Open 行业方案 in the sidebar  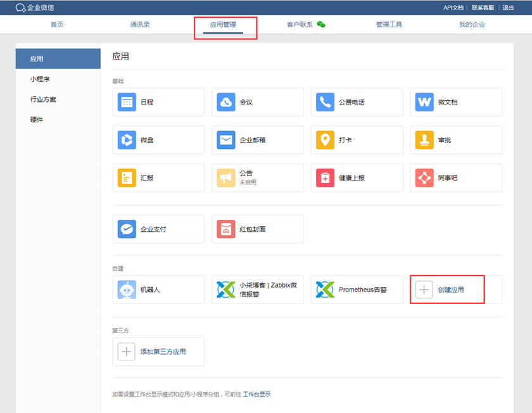click(x=42, y=99)
